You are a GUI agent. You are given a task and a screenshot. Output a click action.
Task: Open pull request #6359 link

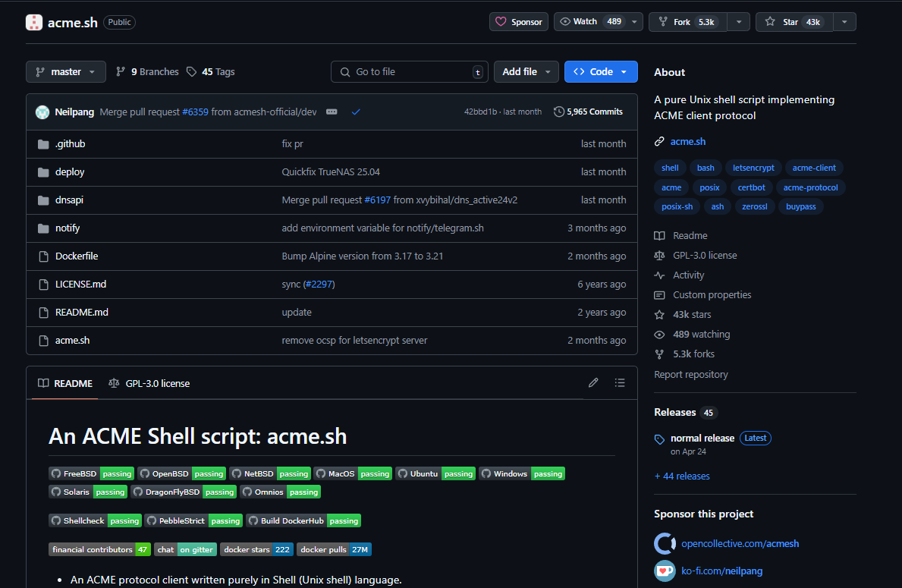click(x=195, y=112)
